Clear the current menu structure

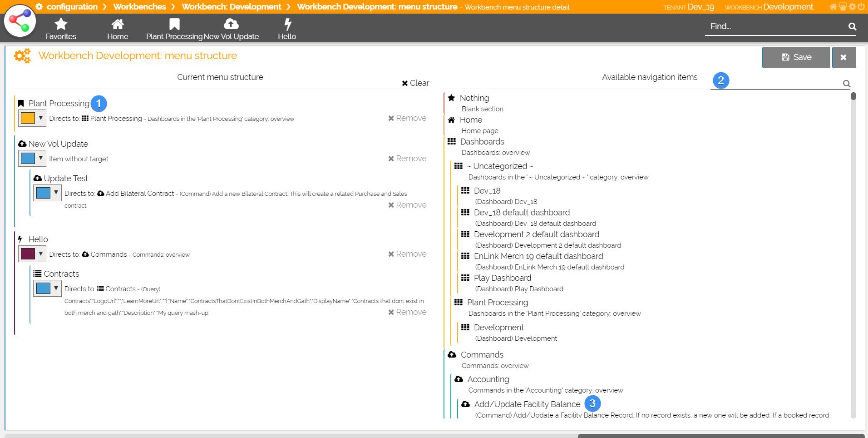(x=415, y=83)
